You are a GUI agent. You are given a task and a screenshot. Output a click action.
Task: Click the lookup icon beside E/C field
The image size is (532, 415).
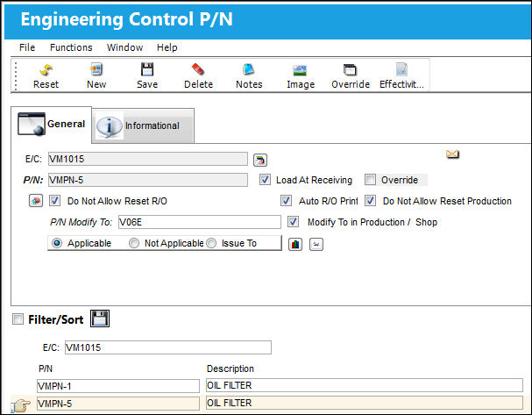[260, 160]
